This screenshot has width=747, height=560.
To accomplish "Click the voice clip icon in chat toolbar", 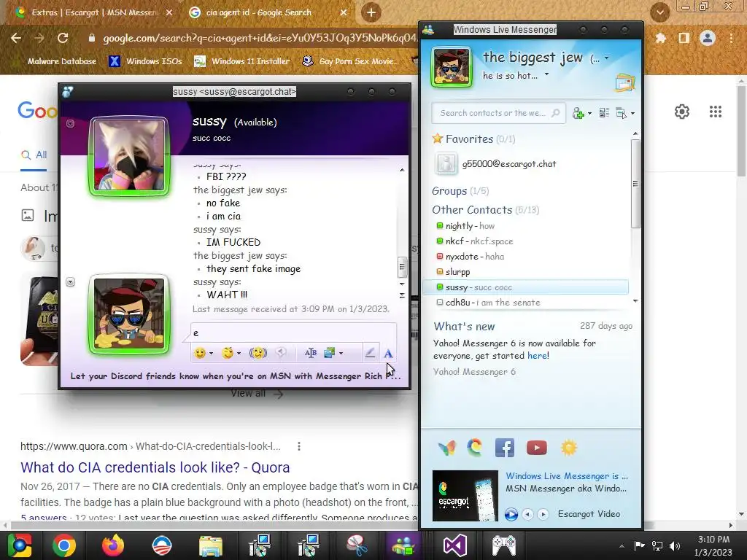I will tap(281, 353).
